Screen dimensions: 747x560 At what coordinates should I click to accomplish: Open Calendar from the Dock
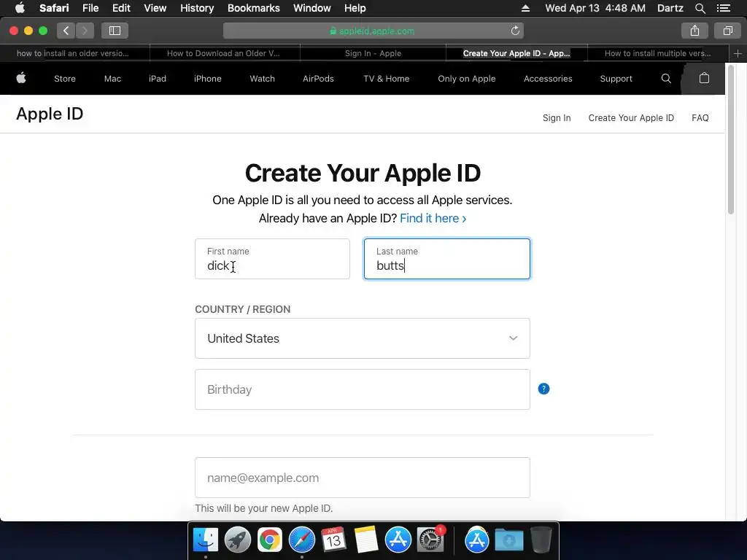tap(333, 540)
